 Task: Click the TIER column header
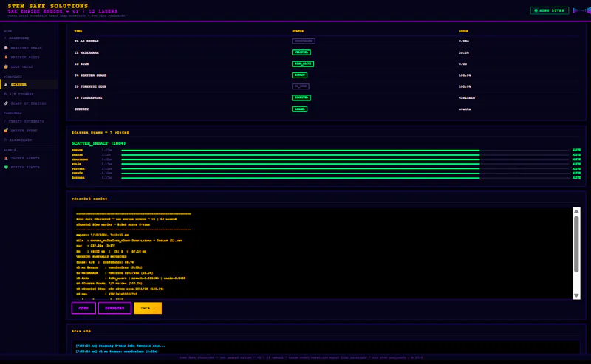pos(78,31)
